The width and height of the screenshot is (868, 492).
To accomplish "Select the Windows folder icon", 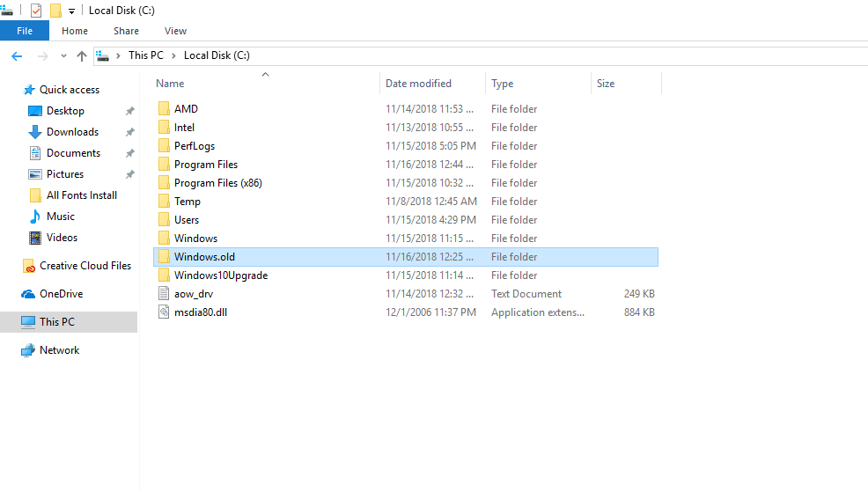I will point(164,238).
